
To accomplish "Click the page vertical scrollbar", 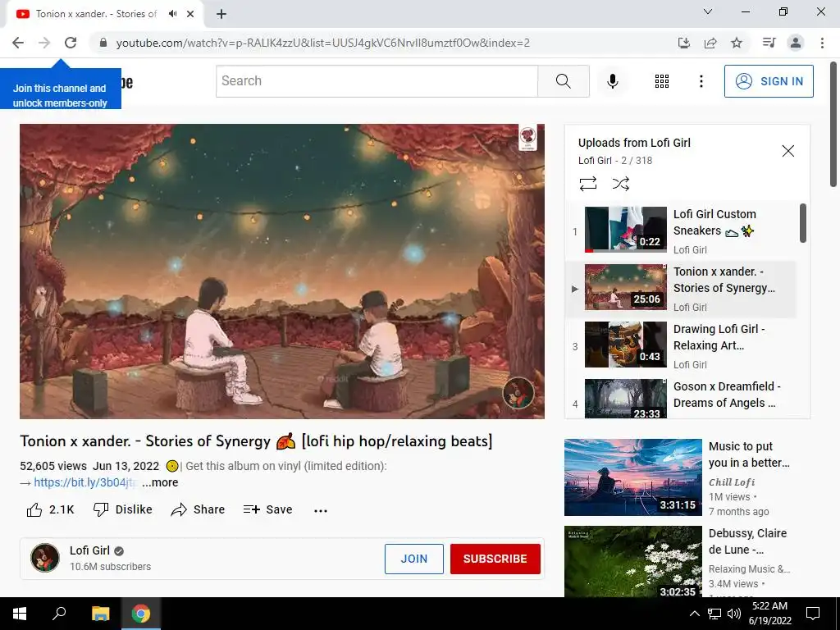I will point(833,125).
